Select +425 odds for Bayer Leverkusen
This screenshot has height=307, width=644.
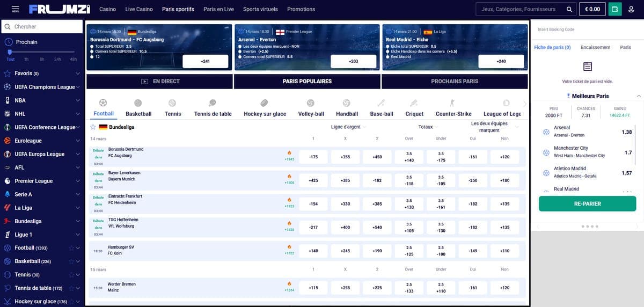(313, 181)
